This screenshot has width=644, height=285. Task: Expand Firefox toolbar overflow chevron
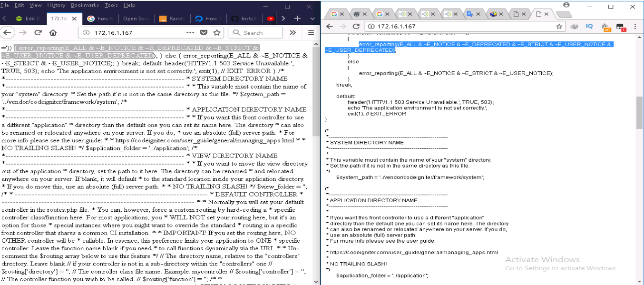293,33
